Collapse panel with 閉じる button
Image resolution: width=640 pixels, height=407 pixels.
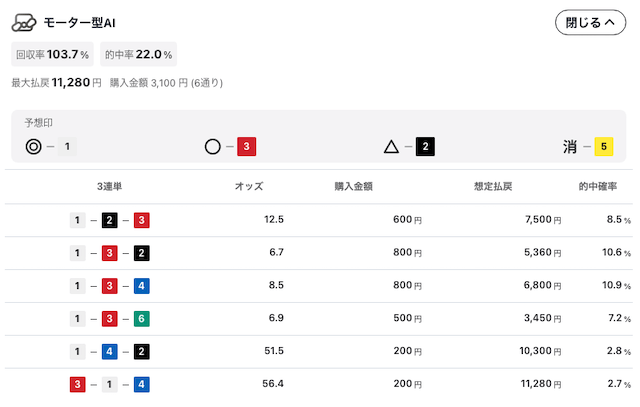pos(590,22)
